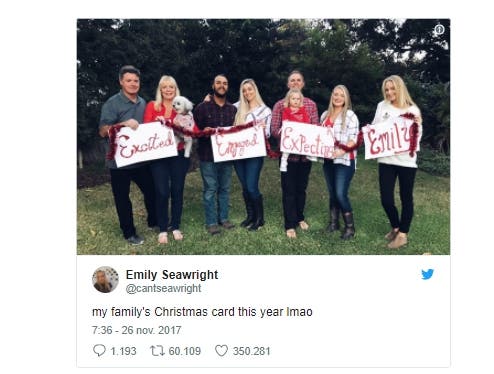494x374 pixels.
Task: Like the tweet with the heart icon
Action: [221, 351]
